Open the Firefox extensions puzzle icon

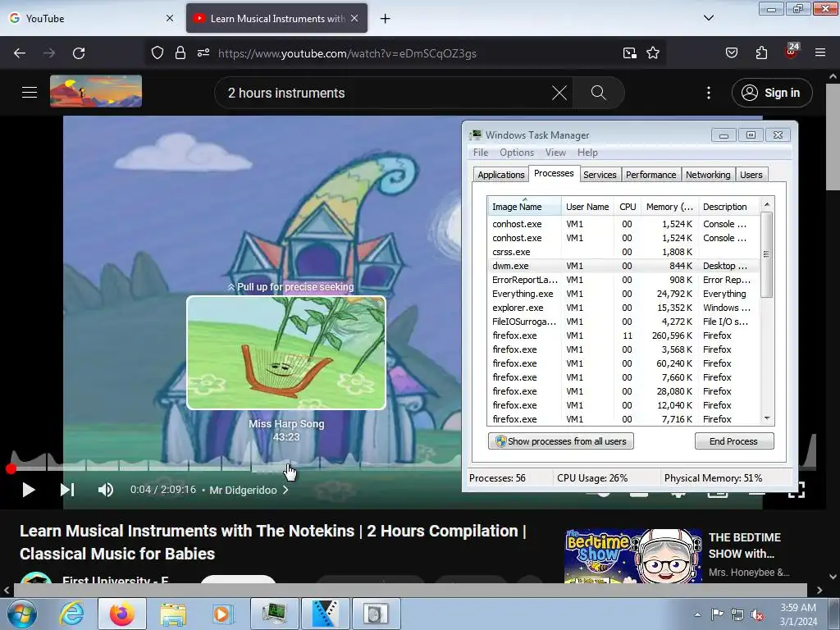[x=761, y=53]
